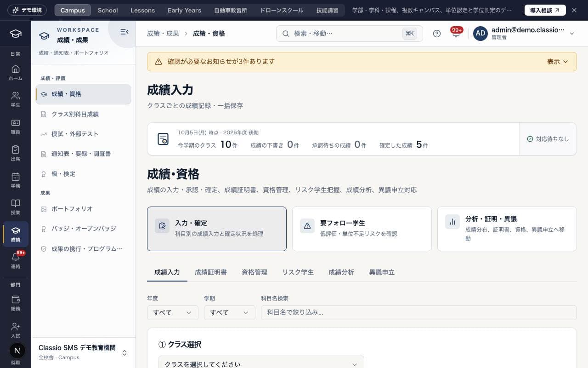Open バッジ・オープンバッジ in the sidebar
The image size is (588, 368).
point(83,229)
